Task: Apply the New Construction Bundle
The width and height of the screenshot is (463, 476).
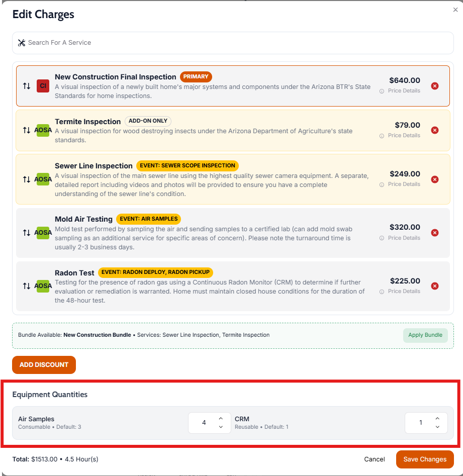Action: pyautogui.click(x=425, y=335)
